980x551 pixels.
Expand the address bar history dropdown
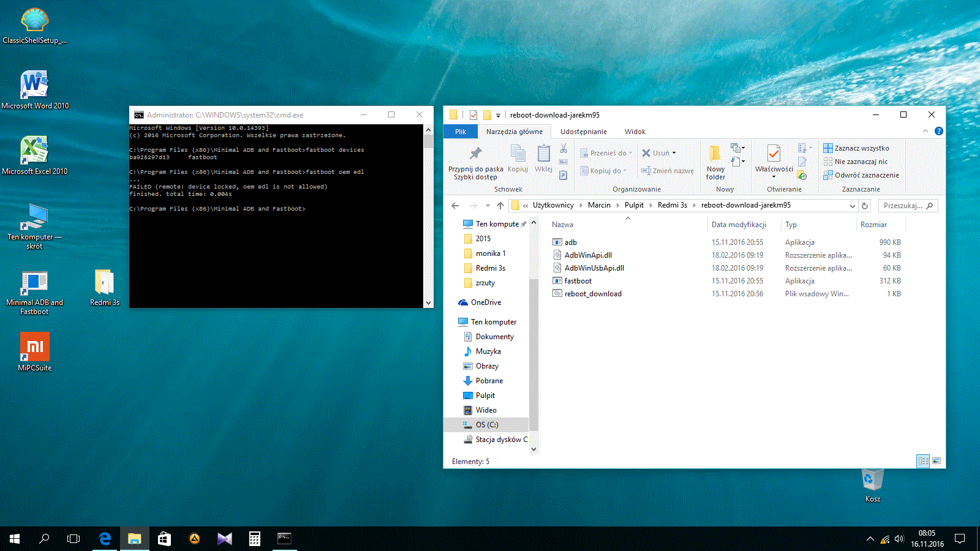tap(852, 206)
